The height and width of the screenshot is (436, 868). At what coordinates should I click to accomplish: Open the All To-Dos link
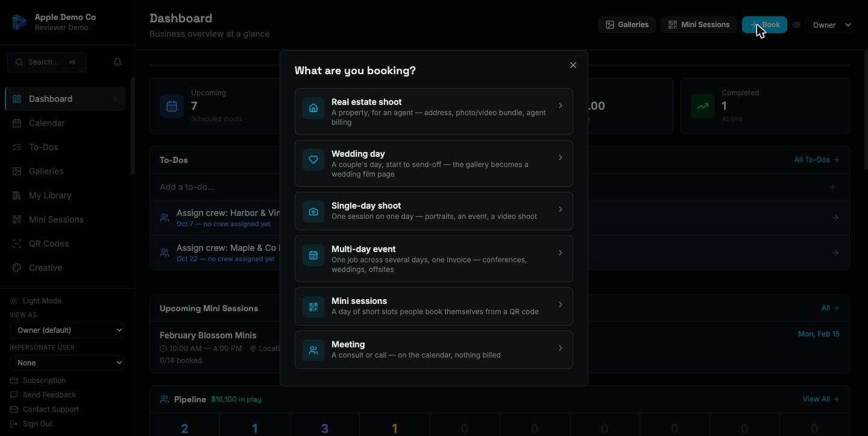point(816,160)
